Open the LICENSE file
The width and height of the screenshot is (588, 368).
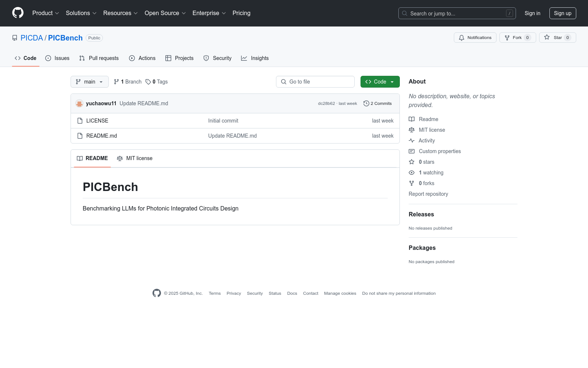[97, 121]
